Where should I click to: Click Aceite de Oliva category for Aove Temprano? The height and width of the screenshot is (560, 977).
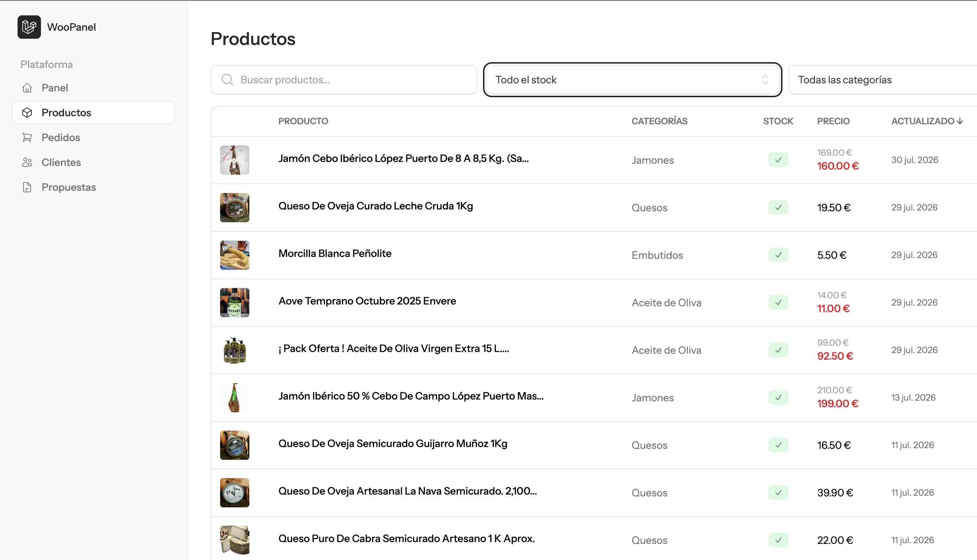point(667,303)
